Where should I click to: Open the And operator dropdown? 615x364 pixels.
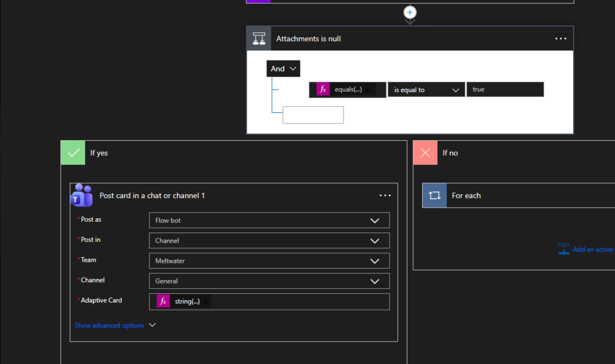(x=283, y=69)
